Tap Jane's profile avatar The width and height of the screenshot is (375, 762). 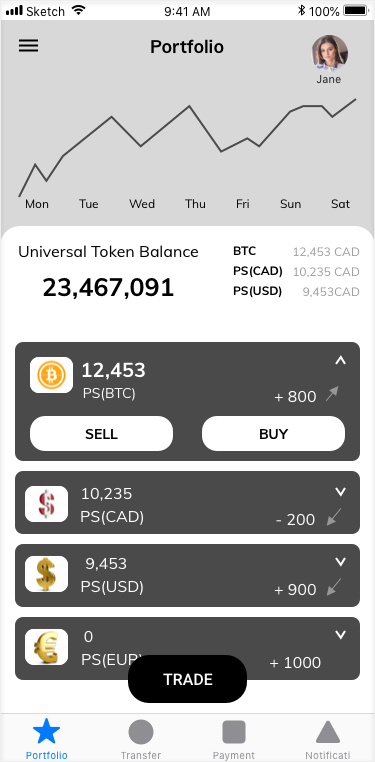tap(330, 52)
